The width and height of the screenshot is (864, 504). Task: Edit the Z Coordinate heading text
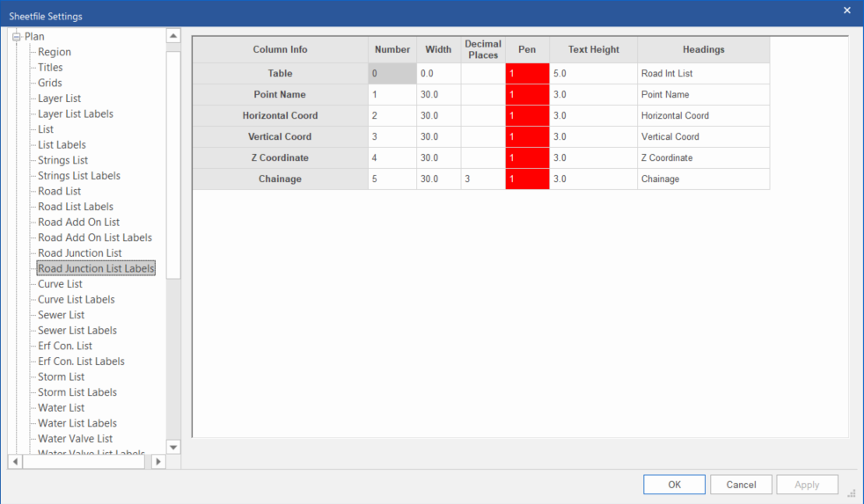703,158
